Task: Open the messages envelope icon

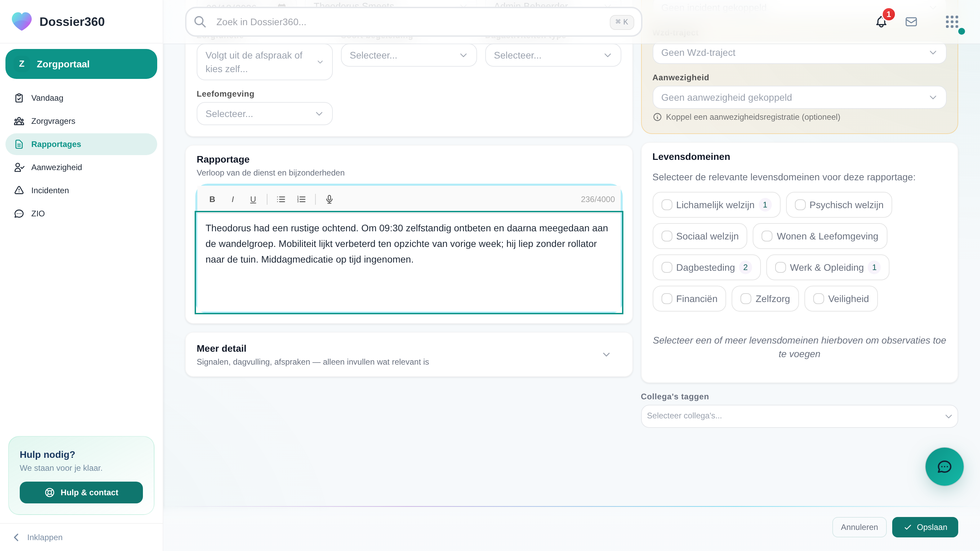Action: point(911,22)
